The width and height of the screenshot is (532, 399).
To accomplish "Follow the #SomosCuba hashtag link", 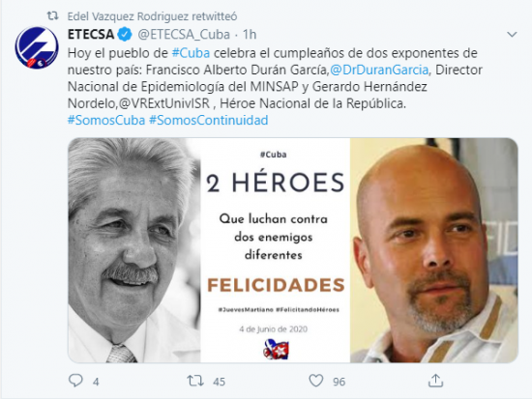I will [x=106, y=121].
